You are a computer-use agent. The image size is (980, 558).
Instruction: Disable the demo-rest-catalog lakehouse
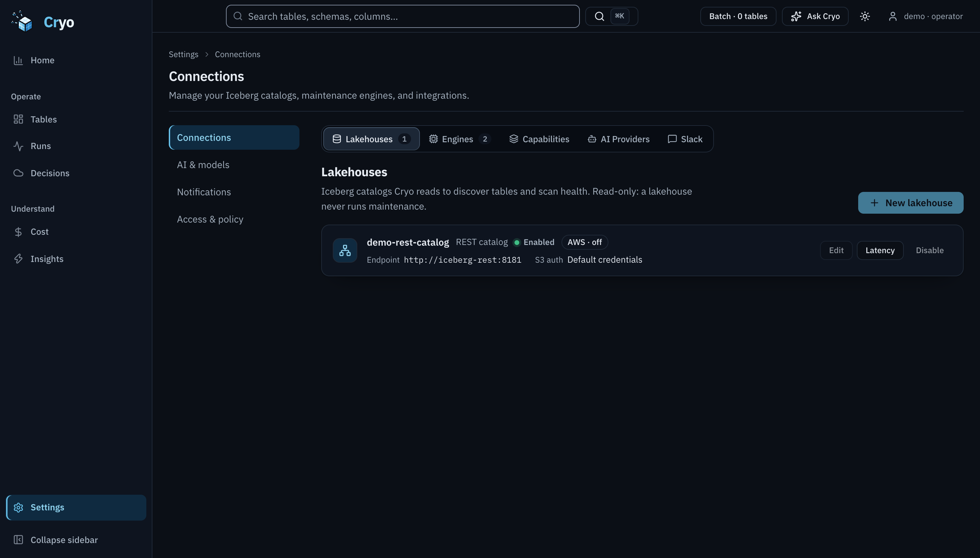coord(929,250)
